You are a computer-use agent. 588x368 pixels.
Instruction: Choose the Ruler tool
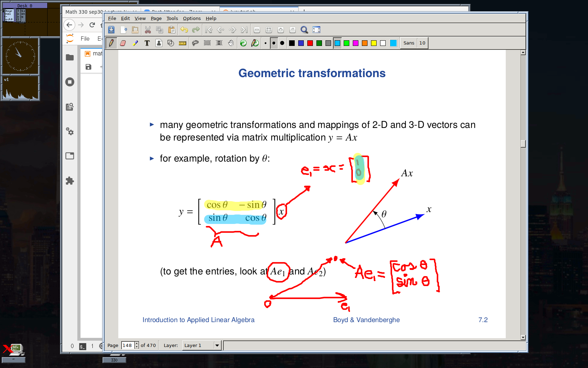point(182,43)
